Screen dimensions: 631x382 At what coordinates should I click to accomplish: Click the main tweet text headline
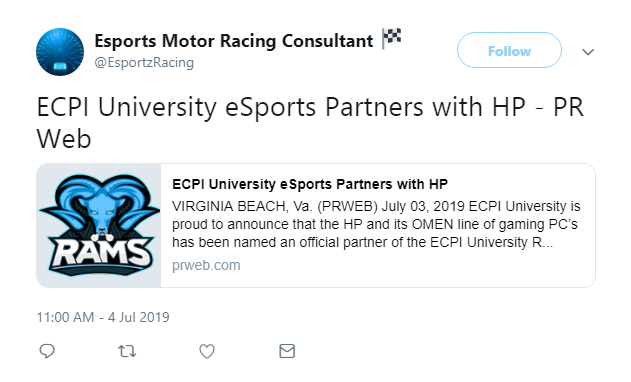click(310, 123)
